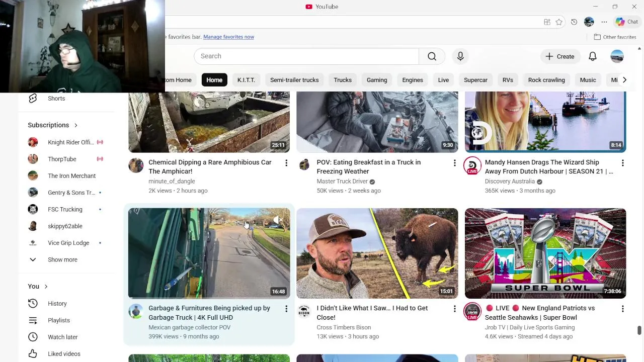Viewport: 644px width, 362px height.
Task: Open minute_of_dangle channel avatar
Action: [x=136, y=165]
